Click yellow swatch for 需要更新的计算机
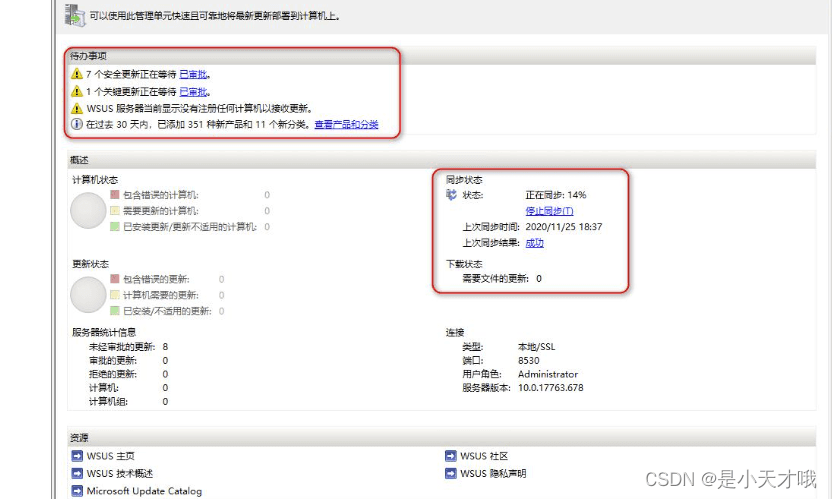832x499 pixels. pos(115,210)
